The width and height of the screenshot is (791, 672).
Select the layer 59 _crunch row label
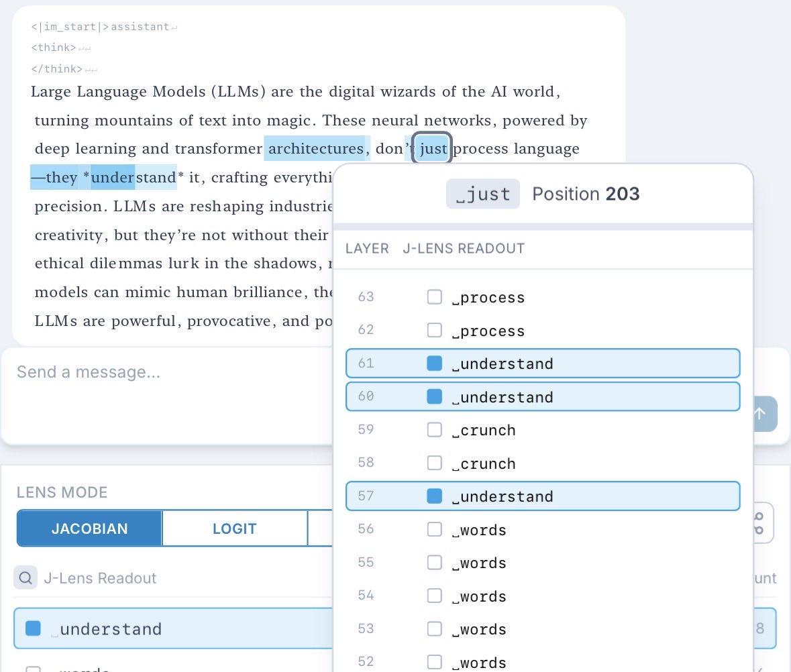pos(484,430)
